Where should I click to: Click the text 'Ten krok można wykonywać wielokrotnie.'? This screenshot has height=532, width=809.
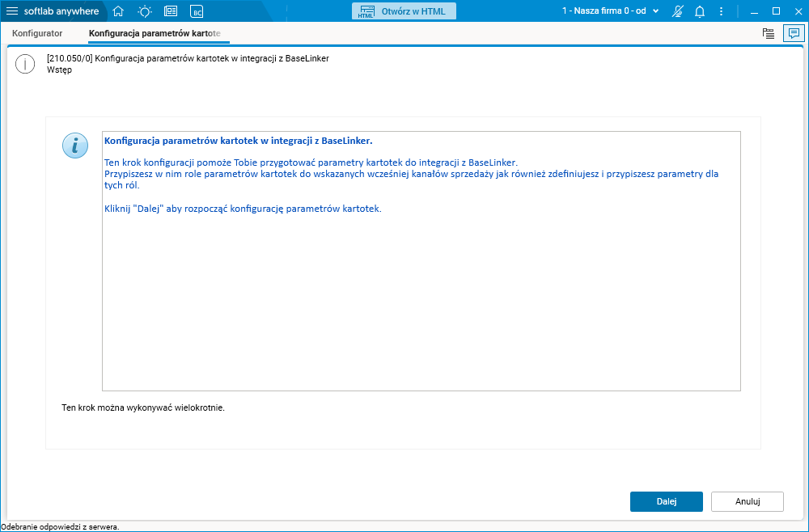point(143,407)
